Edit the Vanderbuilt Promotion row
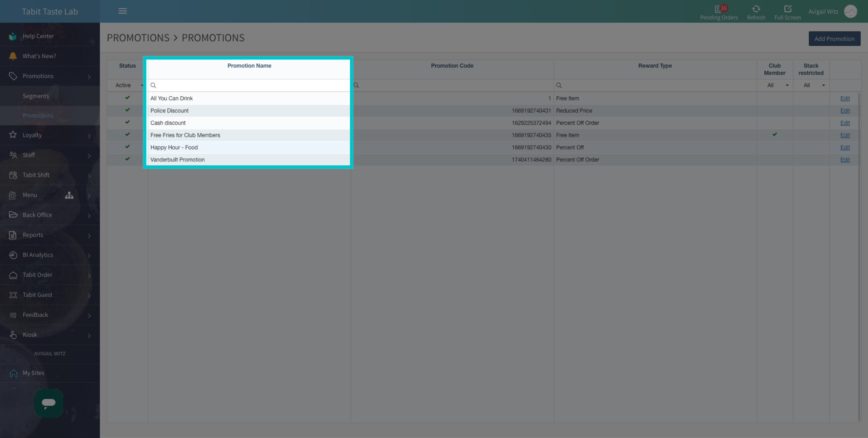The height and width of the screenshot is (438, 868). pyautogui.click(x=845, y=159)
